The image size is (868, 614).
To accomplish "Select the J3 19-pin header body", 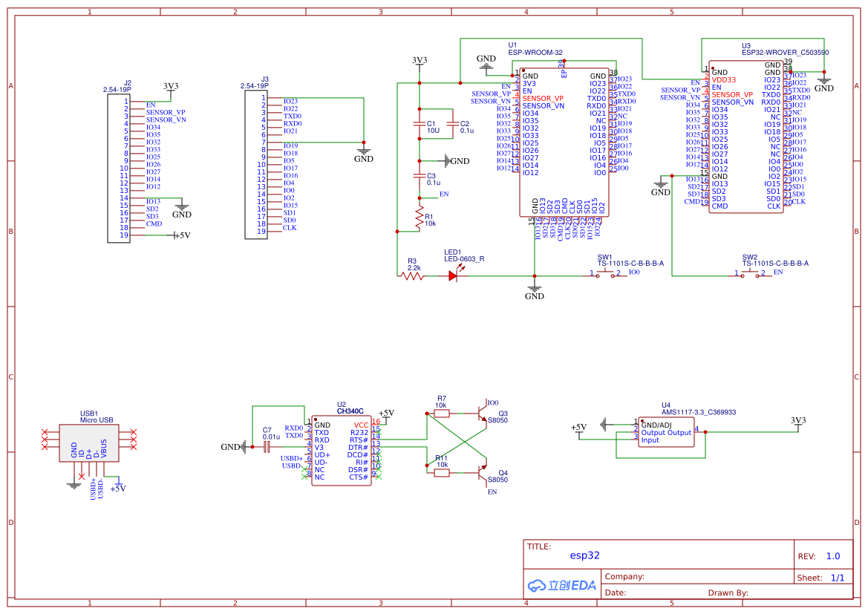I will tap(256, 164).
